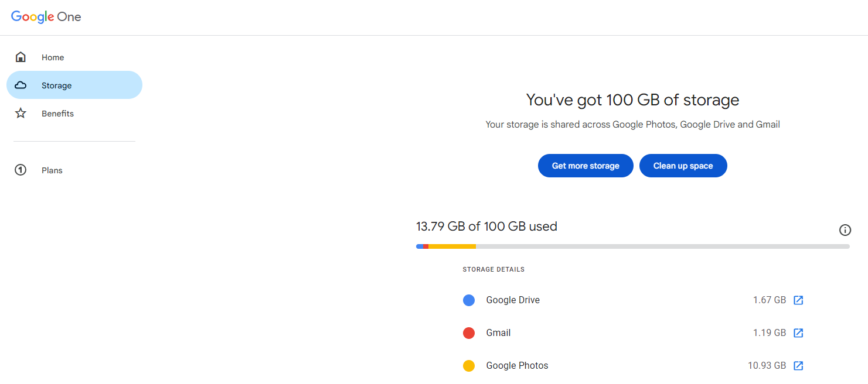Click the blue Google Drive dot
868x384 pixels.
(469, 300)
